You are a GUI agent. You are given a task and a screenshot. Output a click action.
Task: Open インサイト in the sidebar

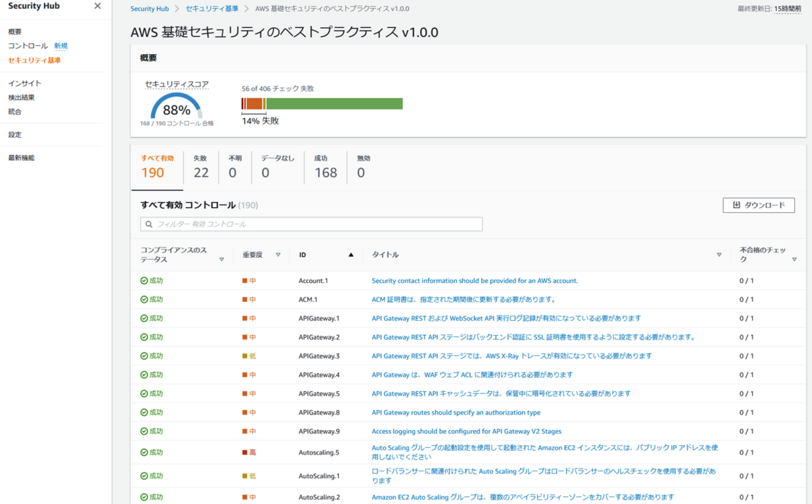(x=25, y=83)
